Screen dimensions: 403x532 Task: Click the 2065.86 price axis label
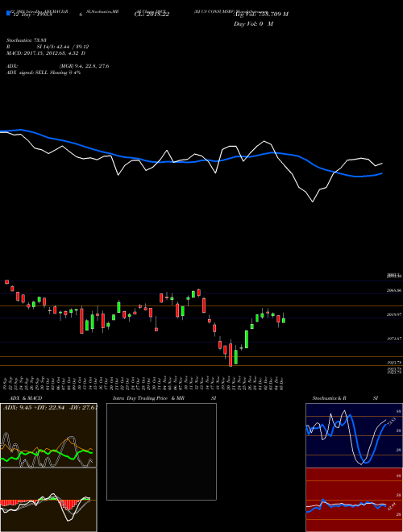coord(394,290)
